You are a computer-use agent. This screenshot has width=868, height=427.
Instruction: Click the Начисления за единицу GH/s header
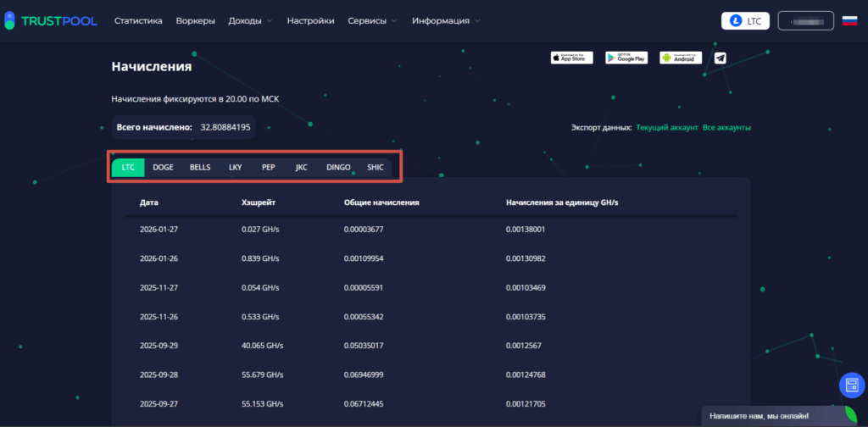[x=562, y=202]
